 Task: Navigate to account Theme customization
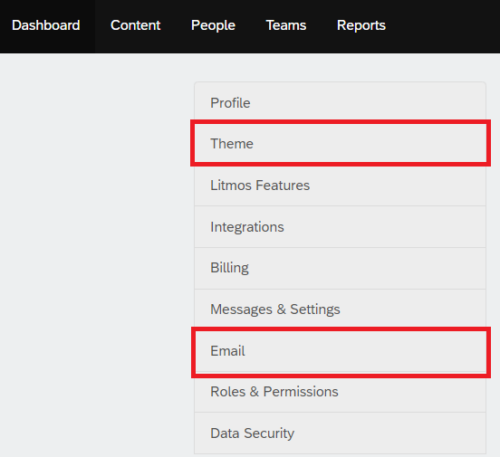[x=340, y=144]
